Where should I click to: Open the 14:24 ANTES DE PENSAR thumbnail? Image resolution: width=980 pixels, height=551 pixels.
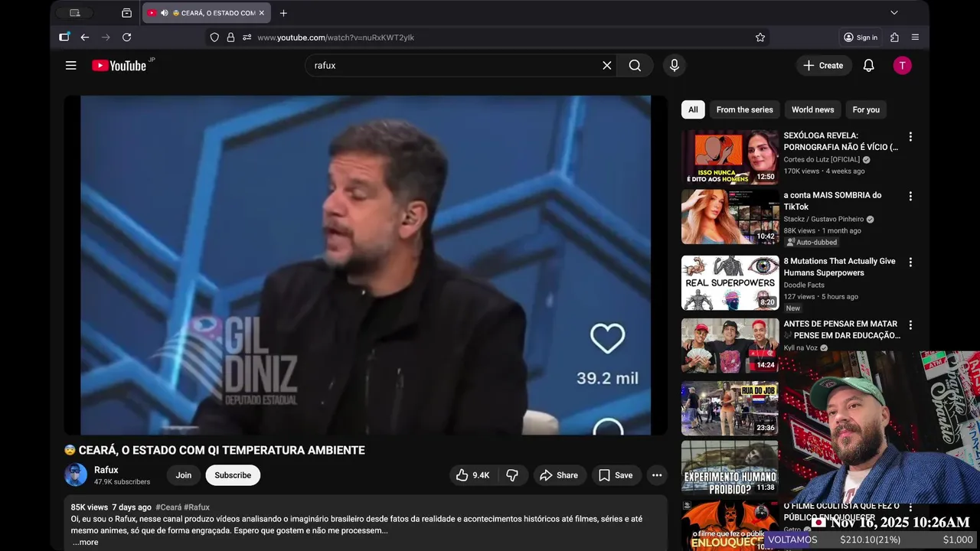point(730,345)
